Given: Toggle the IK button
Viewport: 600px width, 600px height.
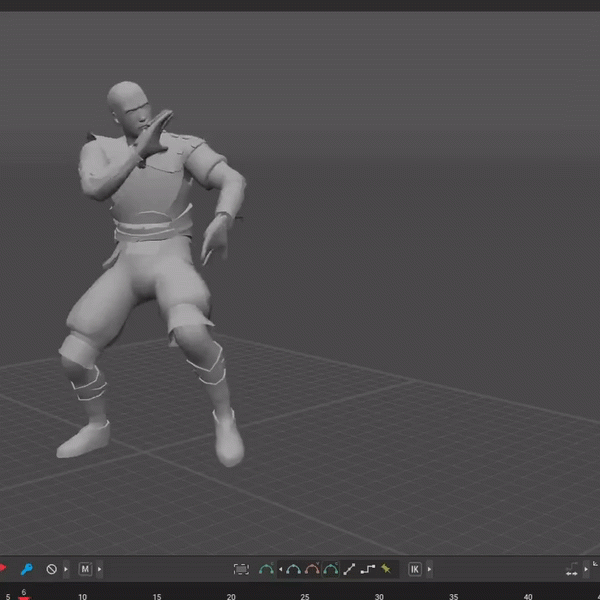Looking at the screenshot, I should pyautogui.click(x=415, y=569).
